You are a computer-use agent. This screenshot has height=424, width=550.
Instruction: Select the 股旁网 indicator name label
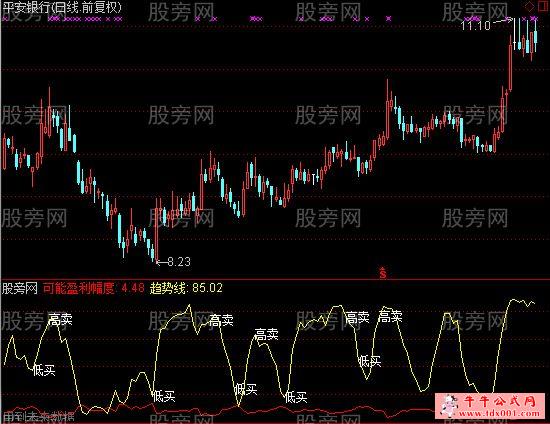pyautogui.click(x=20, y=288)
